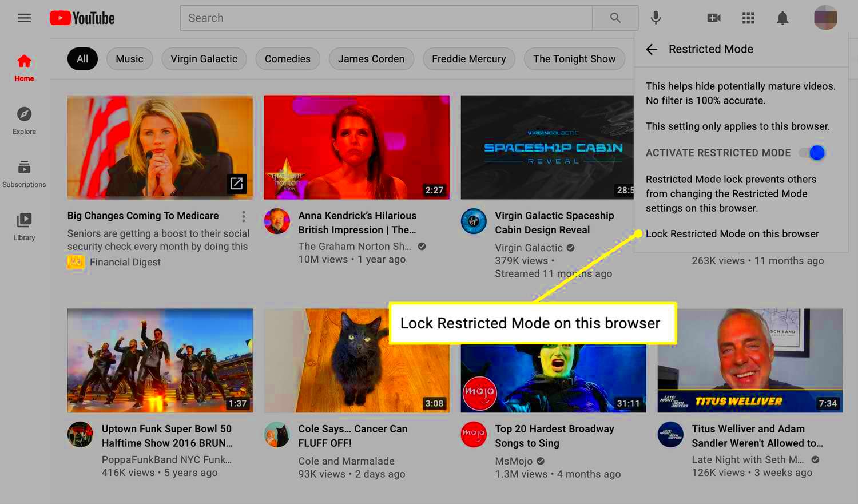Open MsMojo channel avatar

[474, 434]
